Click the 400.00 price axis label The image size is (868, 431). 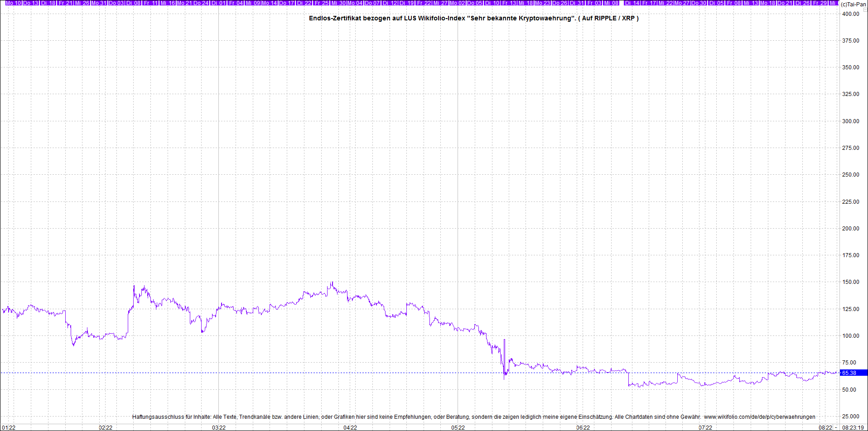pyautogui.click(x=850, y=14)
